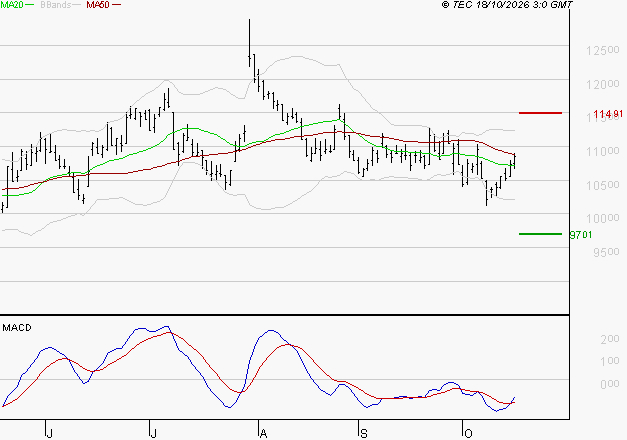Click the red 11491 resistance value

click(x=608, y=114)
